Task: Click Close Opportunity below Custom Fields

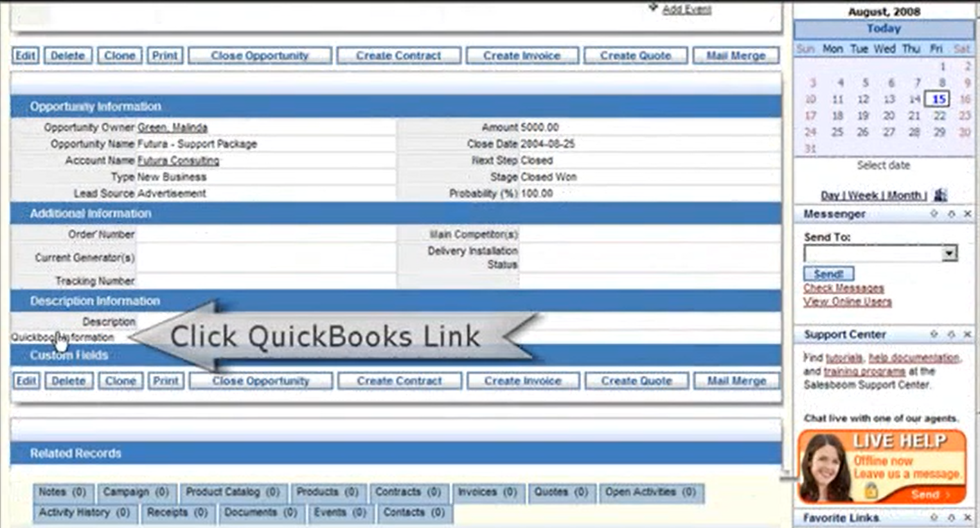Action: 260,381
